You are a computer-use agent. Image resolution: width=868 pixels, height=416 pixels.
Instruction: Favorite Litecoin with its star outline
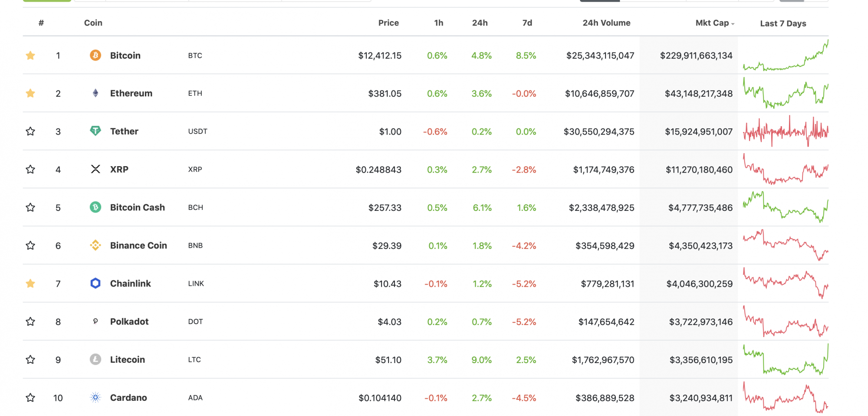(30, 360)
